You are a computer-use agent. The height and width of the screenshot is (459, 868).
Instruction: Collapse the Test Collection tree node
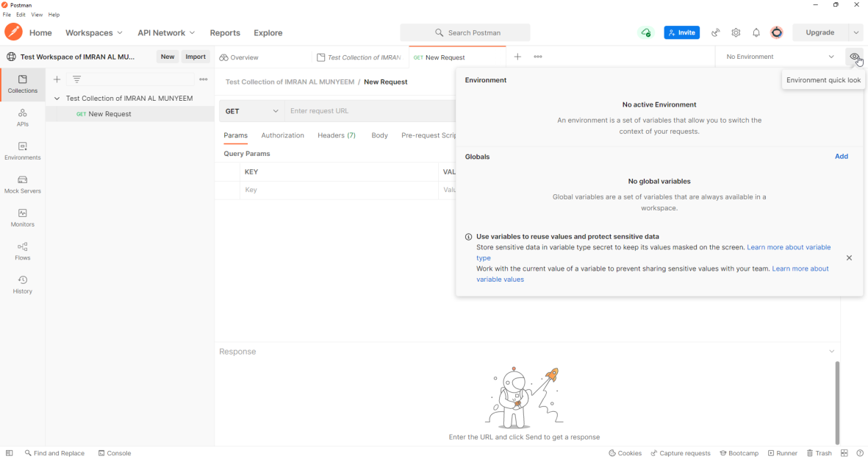coord(57,98)
